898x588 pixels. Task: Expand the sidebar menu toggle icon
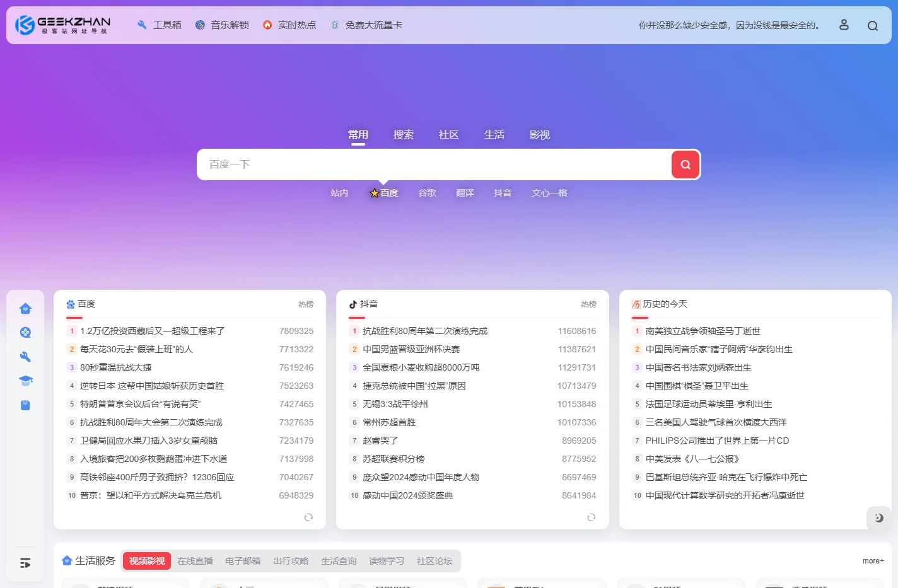click(x=25, y=563)
